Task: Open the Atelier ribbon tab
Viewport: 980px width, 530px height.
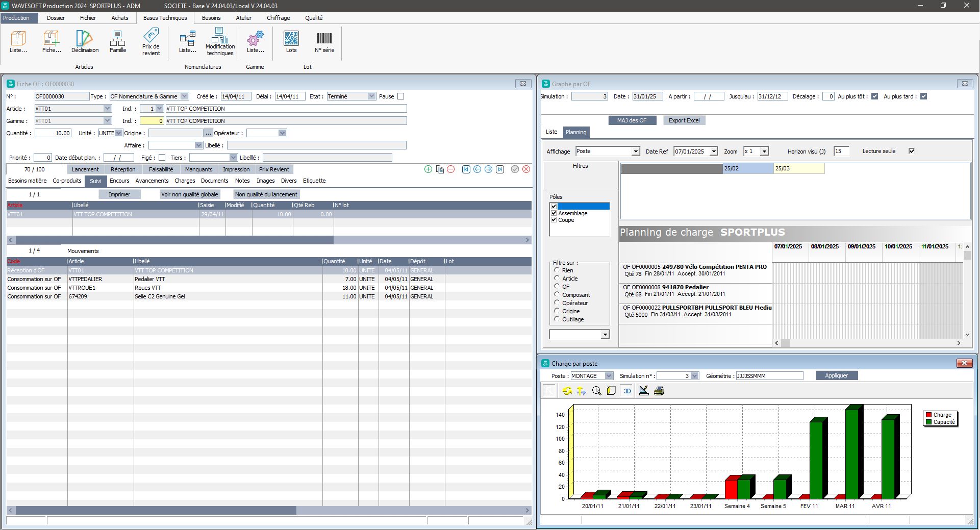Action: (243, 18)
